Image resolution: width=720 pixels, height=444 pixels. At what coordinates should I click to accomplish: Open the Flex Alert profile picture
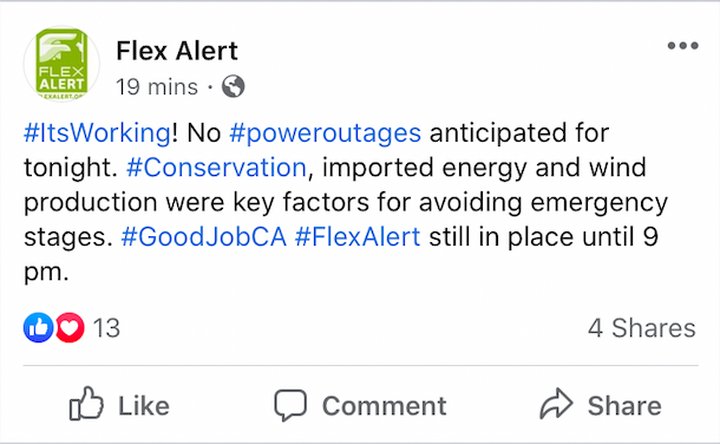[x=62, y=63]
